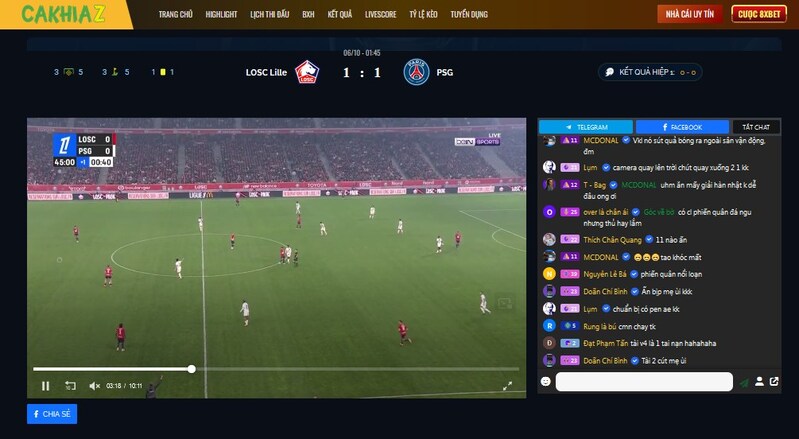Click the video progress bar handle
799x439 pixels.
(x=192, y=369)
